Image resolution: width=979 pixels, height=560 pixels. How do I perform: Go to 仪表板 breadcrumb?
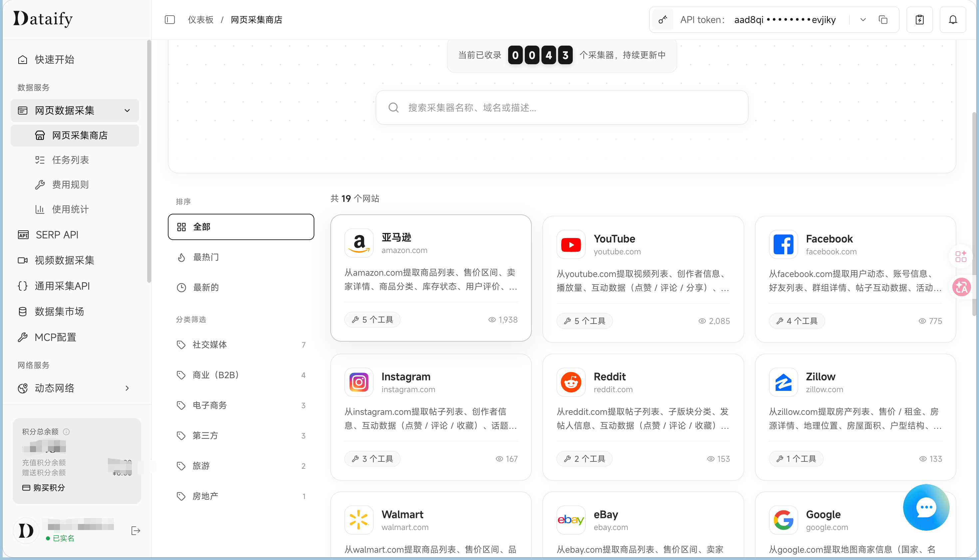[x=200, y=20]
